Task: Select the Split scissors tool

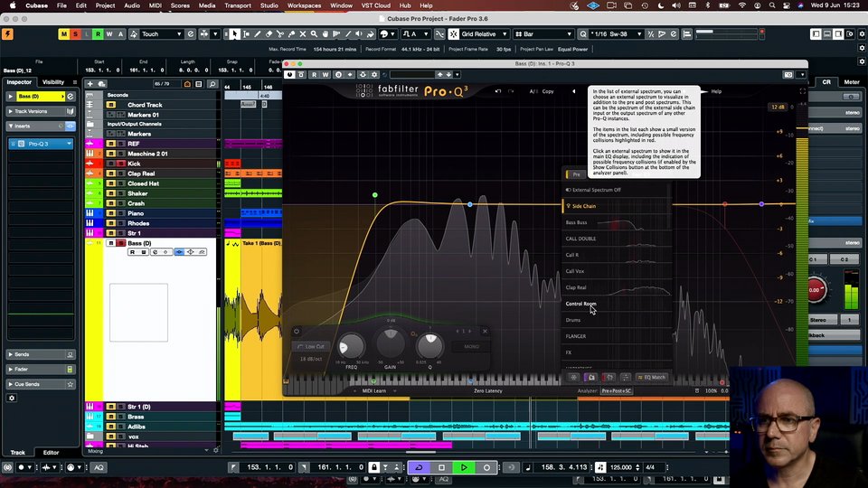Action: (x=280, y=34)
